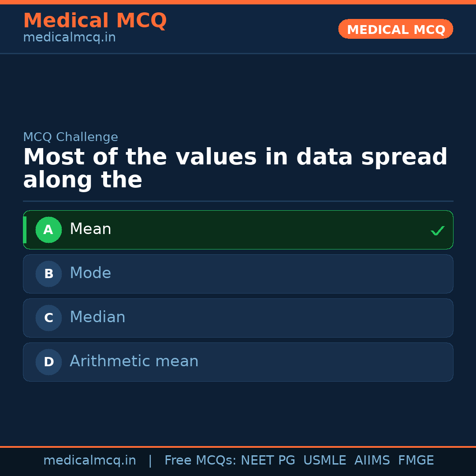Click the FMGE footer text
Image resolution: width=476 pixels, height=476 pixels.
point(416,460)
